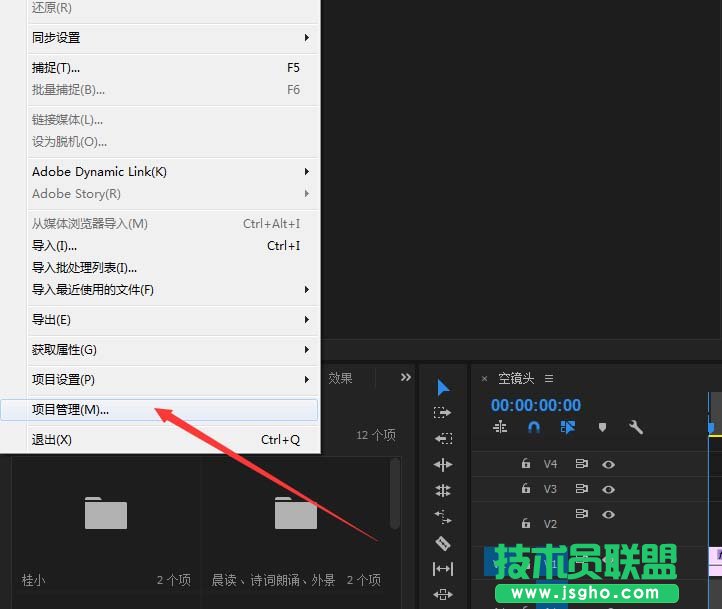Toggle timeline snap magnet

(534, 428)
